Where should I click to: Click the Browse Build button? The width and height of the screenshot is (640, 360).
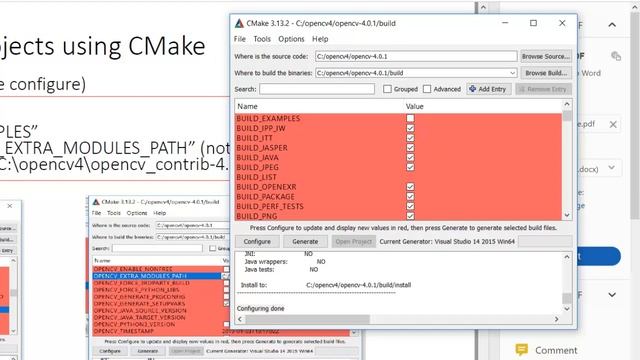[x=546, y=73]
